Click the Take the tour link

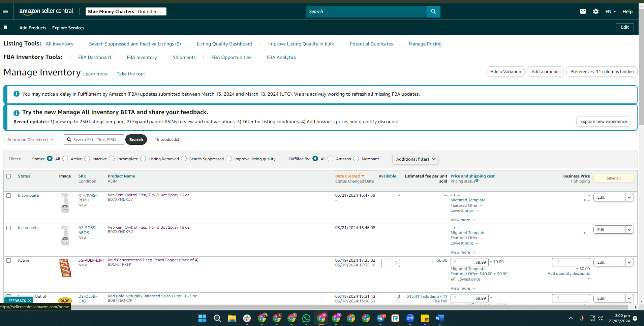131,74
